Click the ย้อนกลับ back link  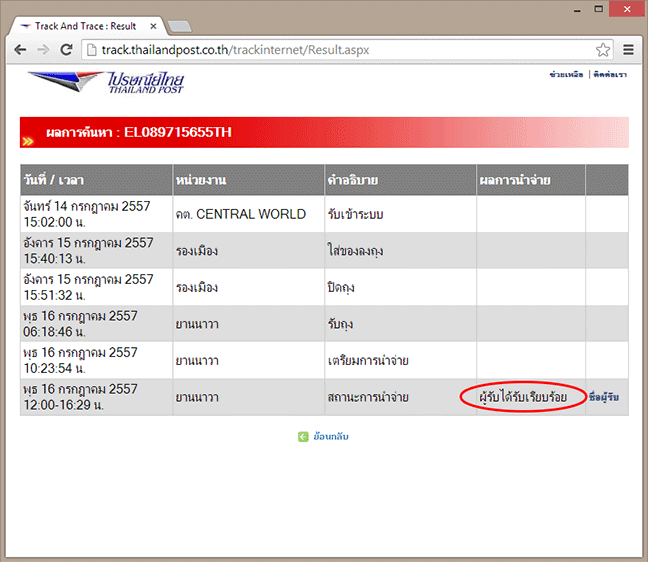click(x=331, y=437)
